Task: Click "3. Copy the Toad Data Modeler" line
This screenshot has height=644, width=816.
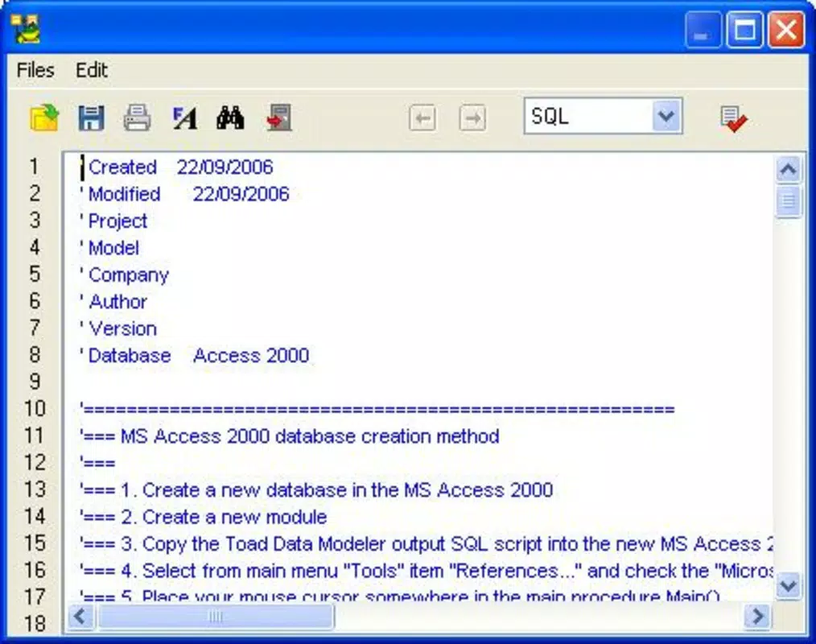Action: (427, 544)
